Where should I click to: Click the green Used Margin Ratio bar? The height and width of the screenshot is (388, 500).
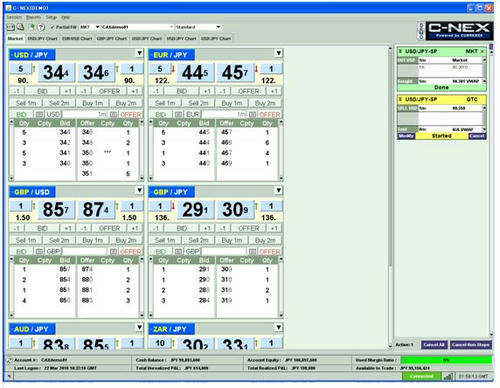point(446,360)
